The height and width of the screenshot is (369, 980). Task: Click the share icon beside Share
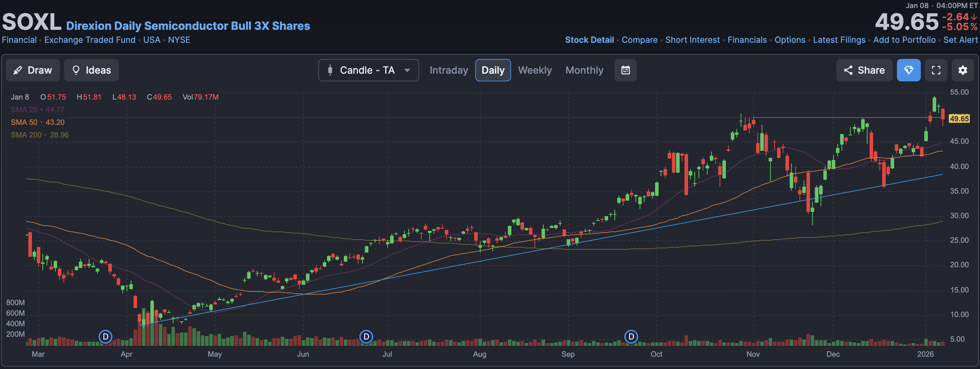pyautogui.click(x=848, y=70)
